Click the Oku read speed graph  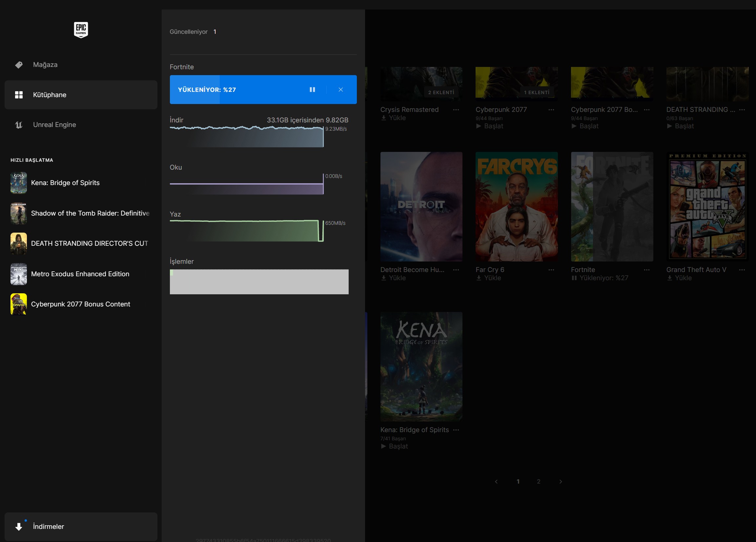point(246,184)
